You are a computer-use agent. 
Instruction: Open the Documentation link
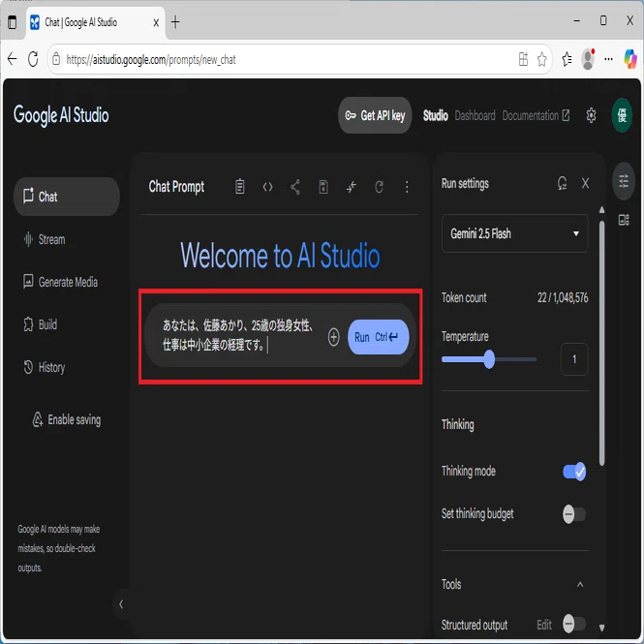point(536,116)
